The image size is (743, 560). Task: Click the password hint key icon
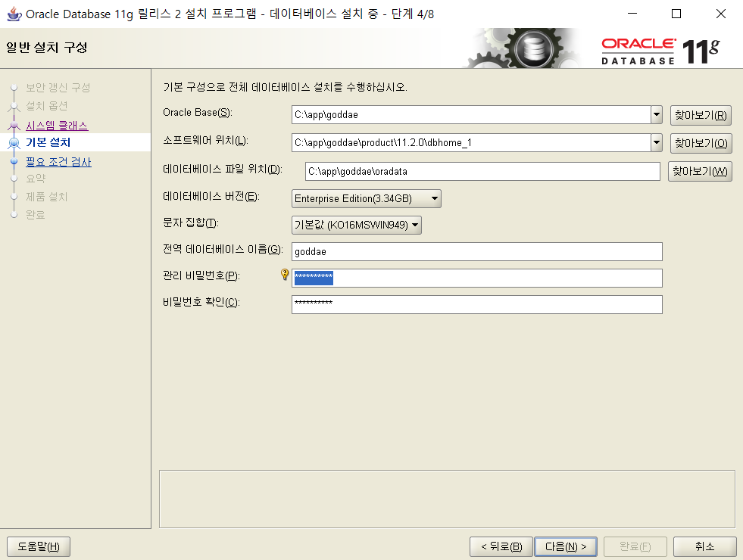[284, 274]
